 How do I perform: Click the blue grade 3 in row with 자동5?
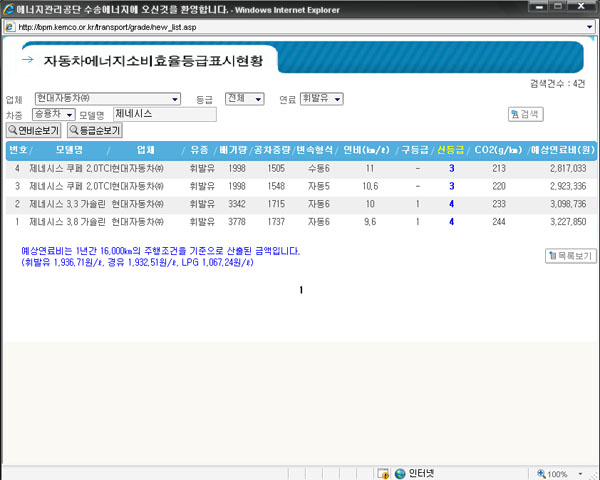(x=452, y=186)
